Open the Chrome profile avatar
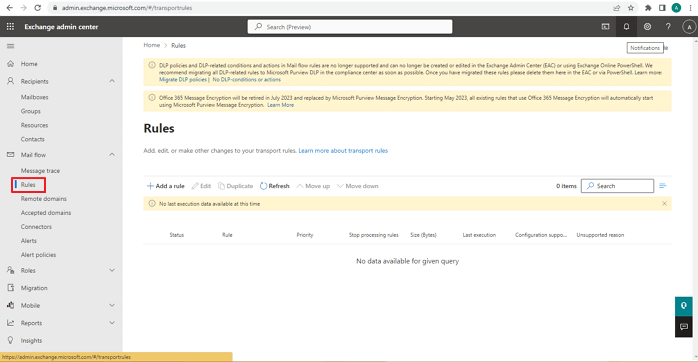The image size is (698, 362). 676,8
